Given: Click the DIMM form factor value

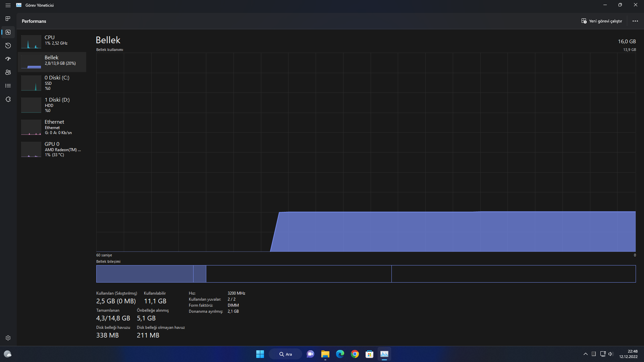Looking at the screenshot, I should coord(233,305).
